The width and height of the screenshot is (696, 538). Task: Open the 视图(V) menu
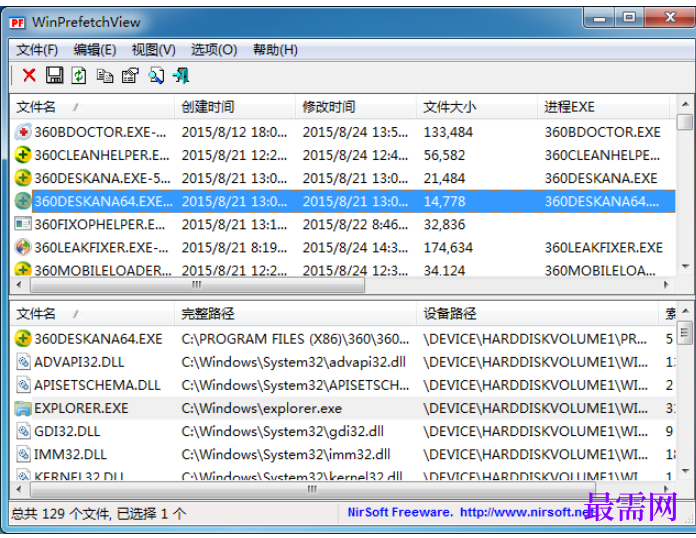click(154, 50)
